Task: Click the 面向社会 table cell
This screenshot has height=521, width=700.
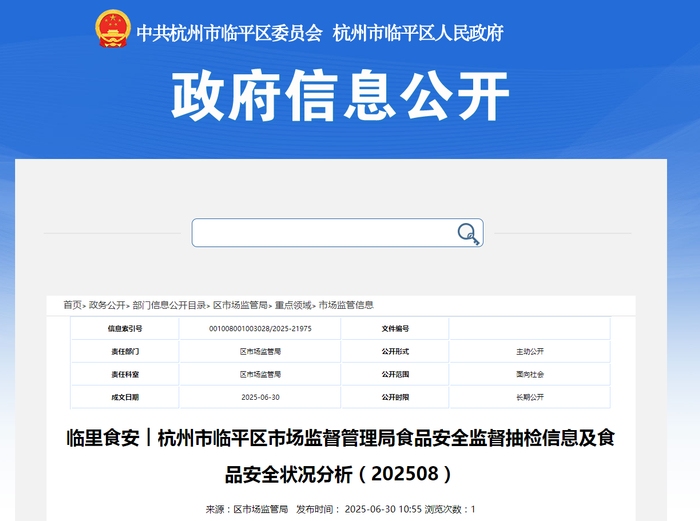Action: click(530, 374)
